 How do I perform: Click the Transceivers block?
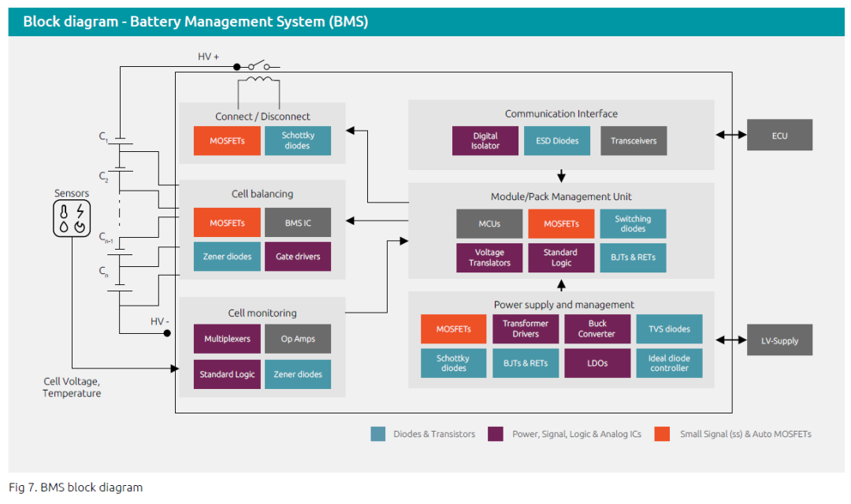point(634,141)
